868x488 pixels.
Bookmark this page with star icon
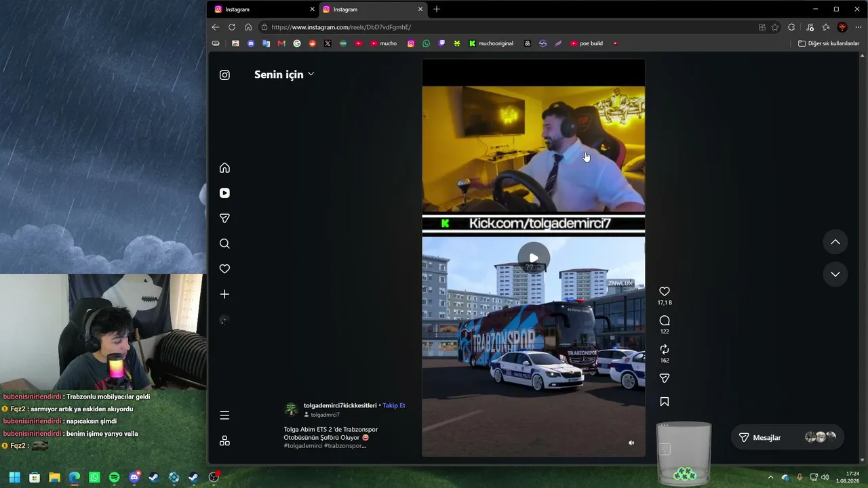tap(775, 27)
